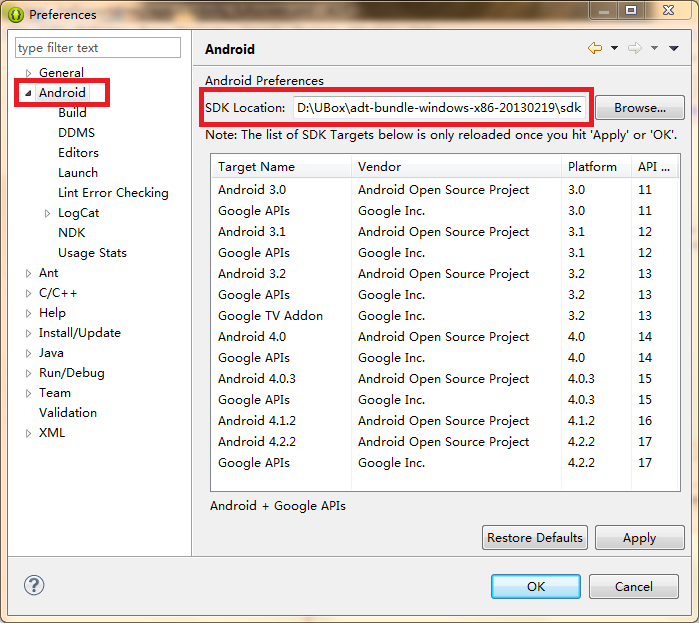Expand the C/C++ preferences node
The image size is (699, 623).
(x=28, y=293)
